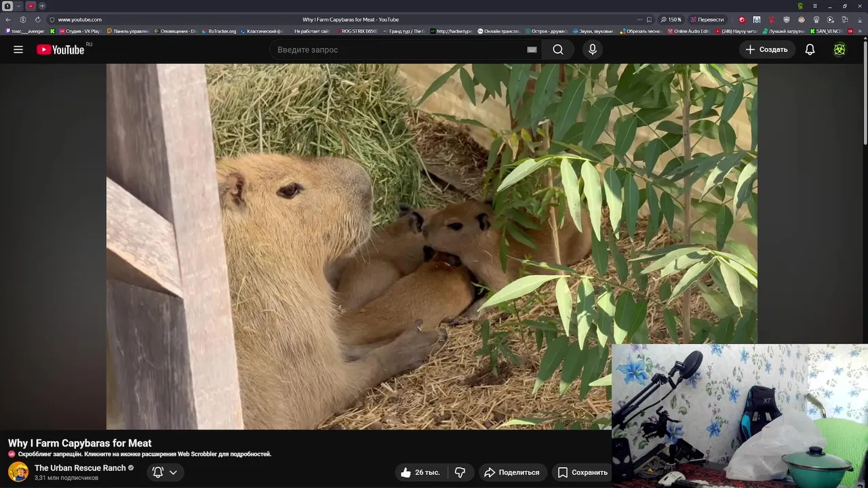Open the hackertyper bookmark
The image size is (868, 488).
[x=451, y=31]
